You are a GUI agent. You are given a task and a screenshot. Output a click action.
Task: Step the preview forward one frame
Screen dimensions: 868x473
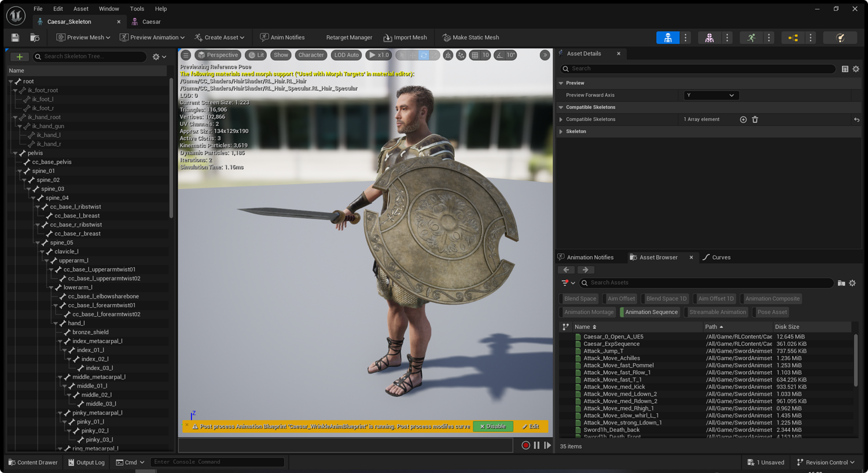tap(547, 445)
